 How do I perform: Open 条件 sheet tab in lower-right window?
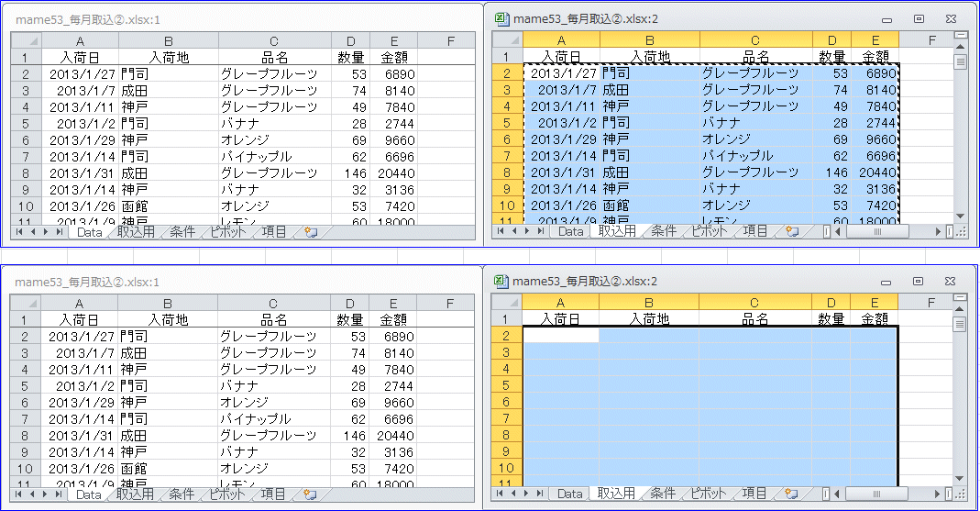tap(663, 494)
